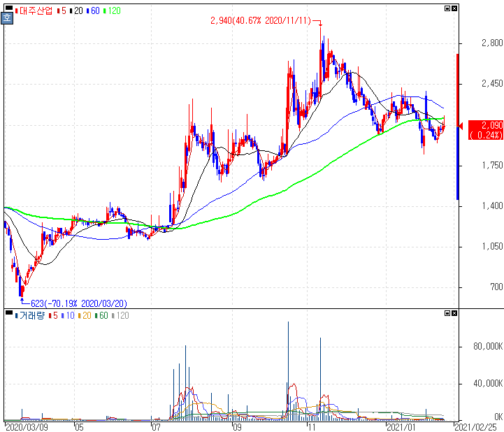Click the high price label 2,940(40.67% 2020/11/11)
Image resolution: width=504 pixels, height=432 pixels.
pyautogui.click(x=261, y=21)
